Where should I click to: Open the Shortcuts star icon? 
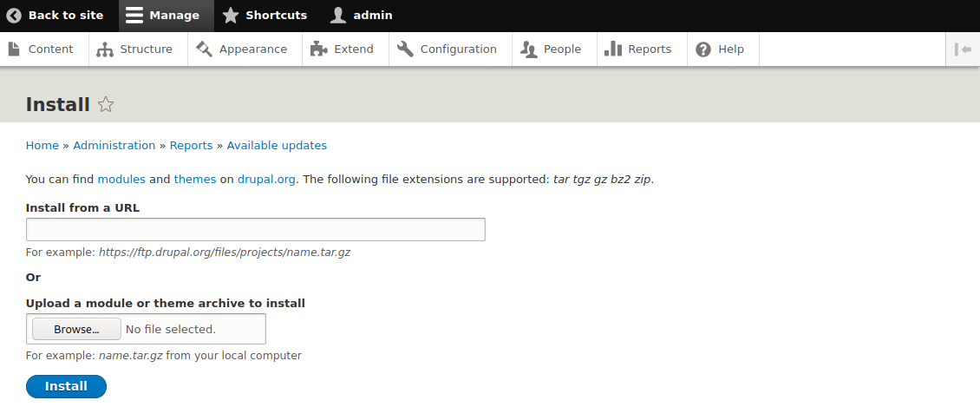point(231,16)
